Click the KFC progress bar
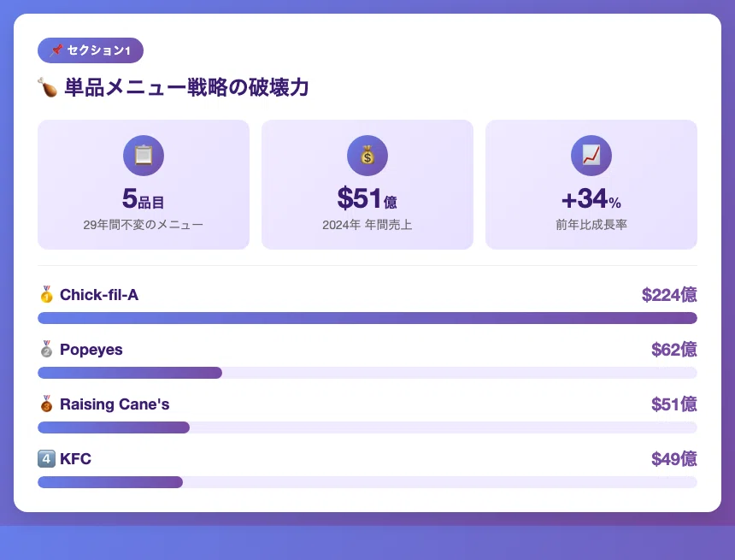 tap(367, 482)
